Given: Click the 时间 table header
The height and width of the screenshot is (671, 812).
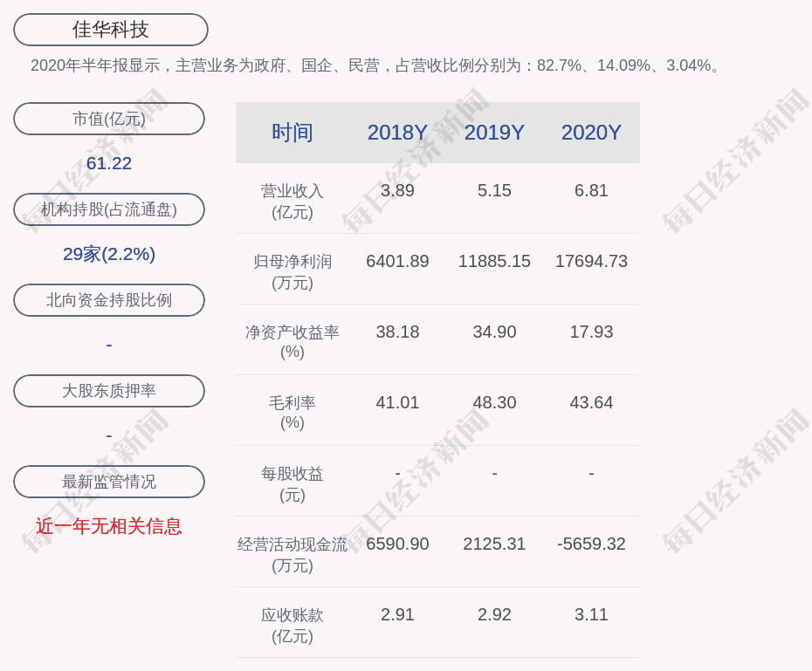Looking at the screenshot, I should click(292, 133).
